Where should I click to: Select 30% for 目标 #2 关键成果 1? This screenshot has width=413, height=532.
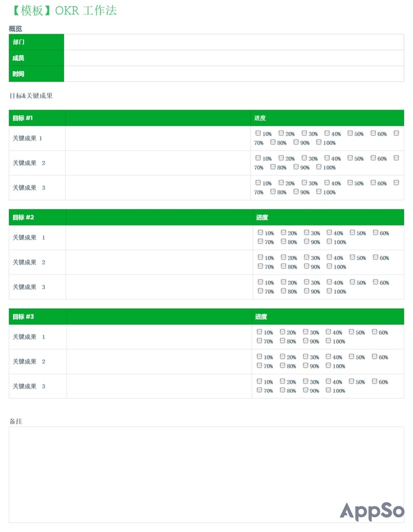pos(307,233)
